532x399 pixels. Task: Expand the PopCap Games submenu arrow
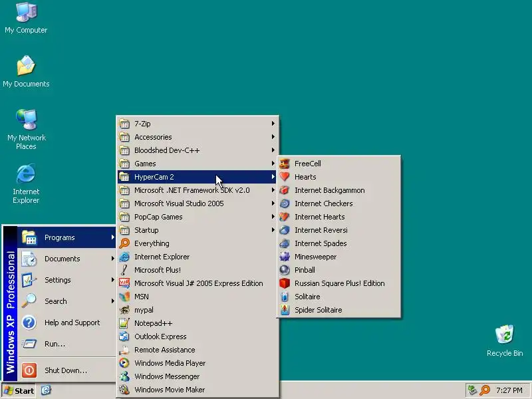coord(273,217)
